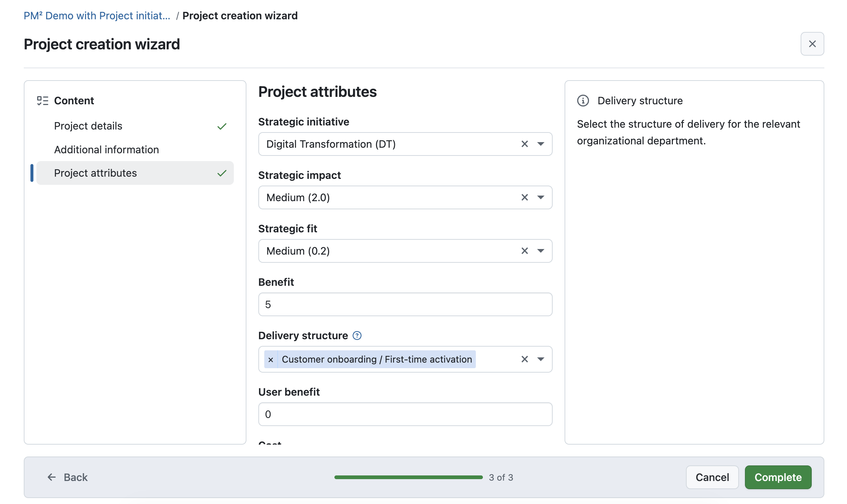The width and height of the screenshot is (847, 504).
Task: Expand the Strategic impact dropdown
Action: (x=541, y=197)
